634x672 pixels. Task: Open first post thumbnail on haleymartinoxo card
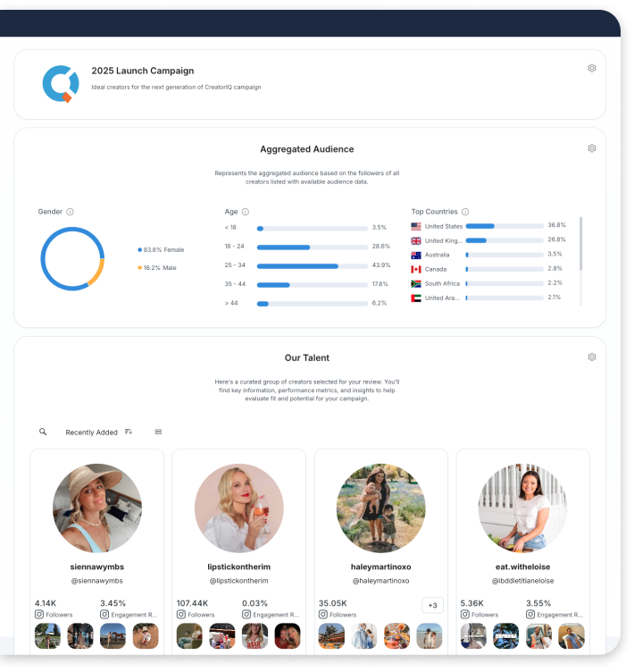pos(331,636)
